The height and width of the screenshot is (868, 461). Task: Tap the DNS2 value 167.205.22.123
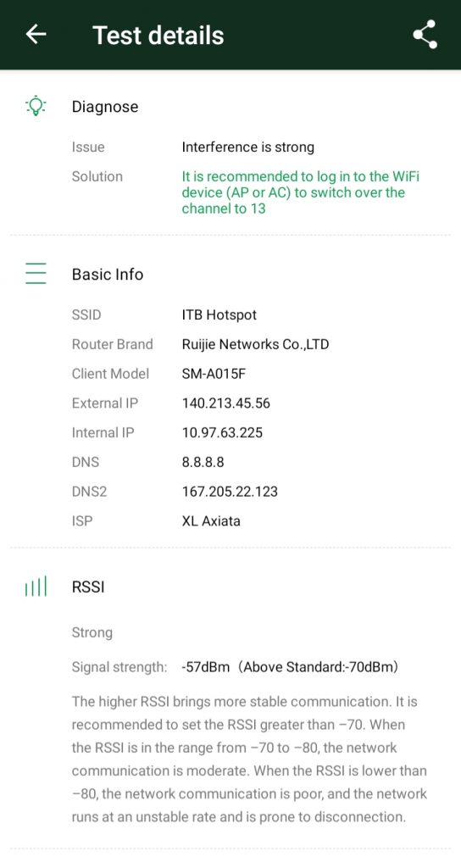pos(230,491)
